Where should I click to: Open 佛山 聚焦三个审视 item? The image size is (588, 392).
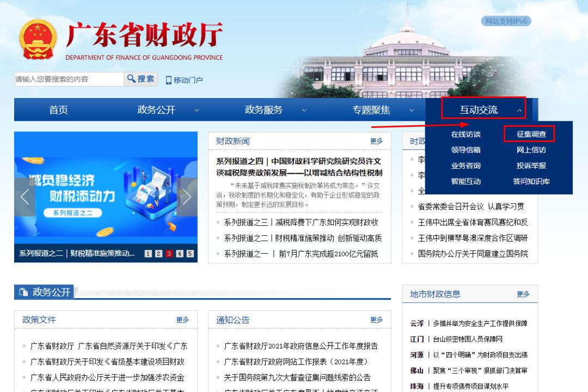pyautogui.click(x=469, y=371)
